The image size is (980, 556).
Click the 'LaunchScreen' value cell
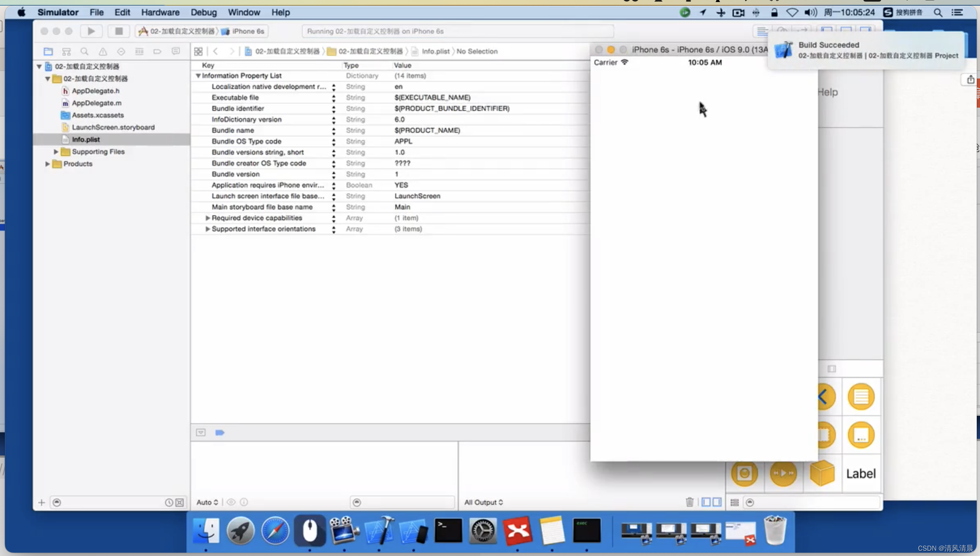point(417,196)
